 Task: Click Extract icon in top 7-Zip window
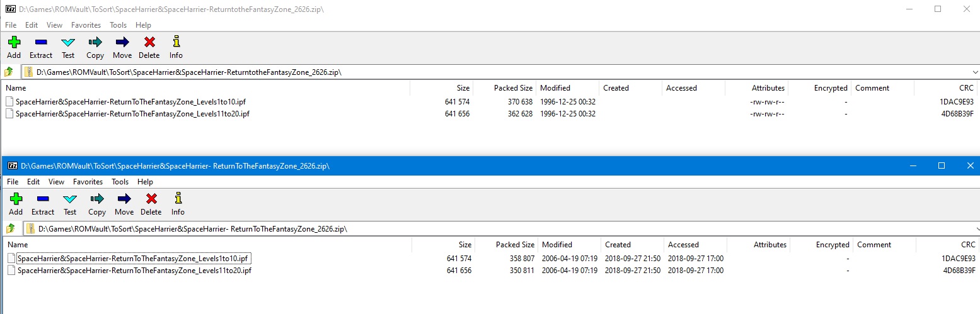[x=41, y=43]
